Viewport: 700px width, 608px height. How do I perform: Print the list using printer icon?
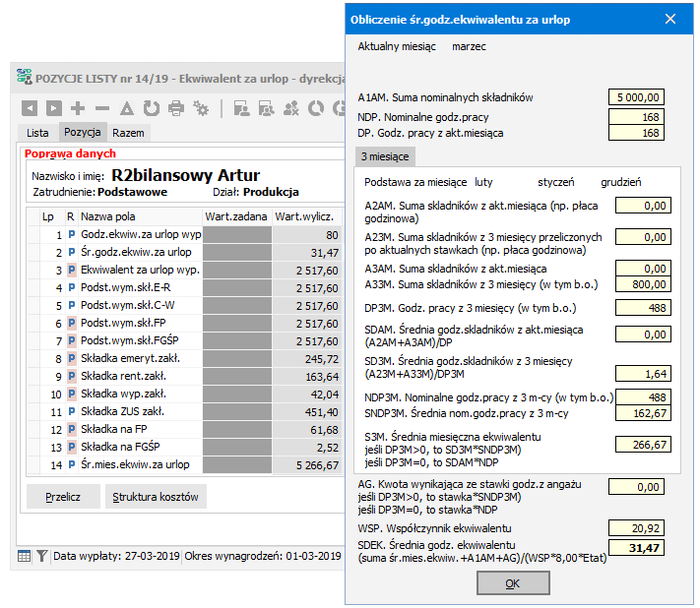(x=176, y=108)
